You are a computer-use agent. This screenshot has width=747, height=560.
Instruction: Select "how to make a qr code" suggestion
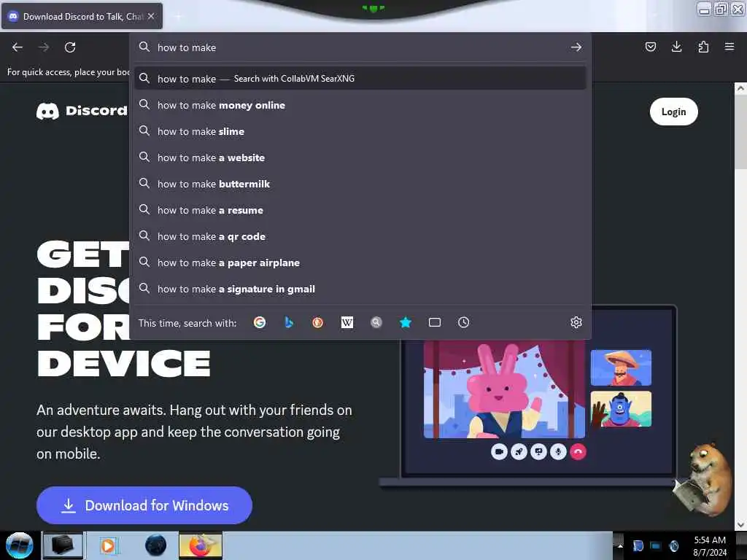[x=360, y=236]
